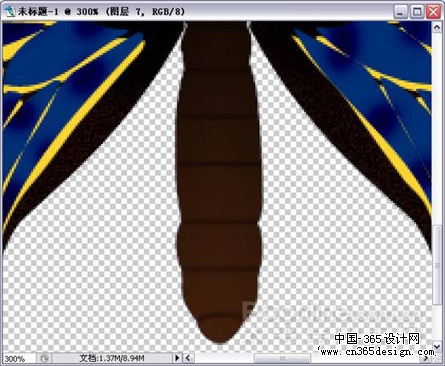Click the 300% zoom level field
The height and width of the screenshot is (366, 445).
(x=18, y=359)
